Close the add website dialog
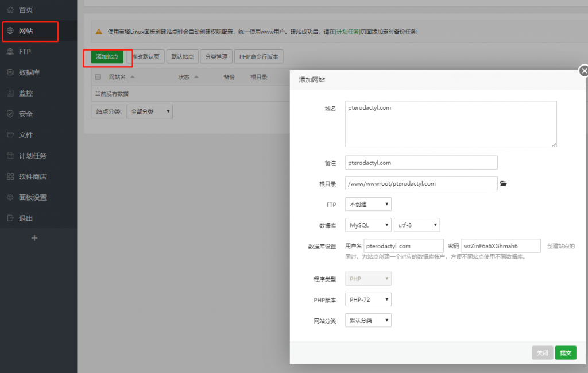The height and width of the screenshot is (373, 588). click(x=584, y=71)
